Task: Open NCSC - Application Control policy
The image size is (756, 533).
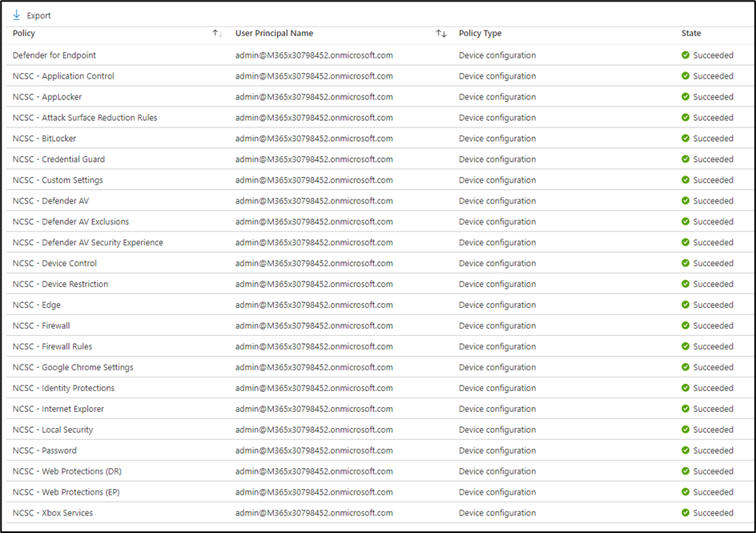Action: 63,75
